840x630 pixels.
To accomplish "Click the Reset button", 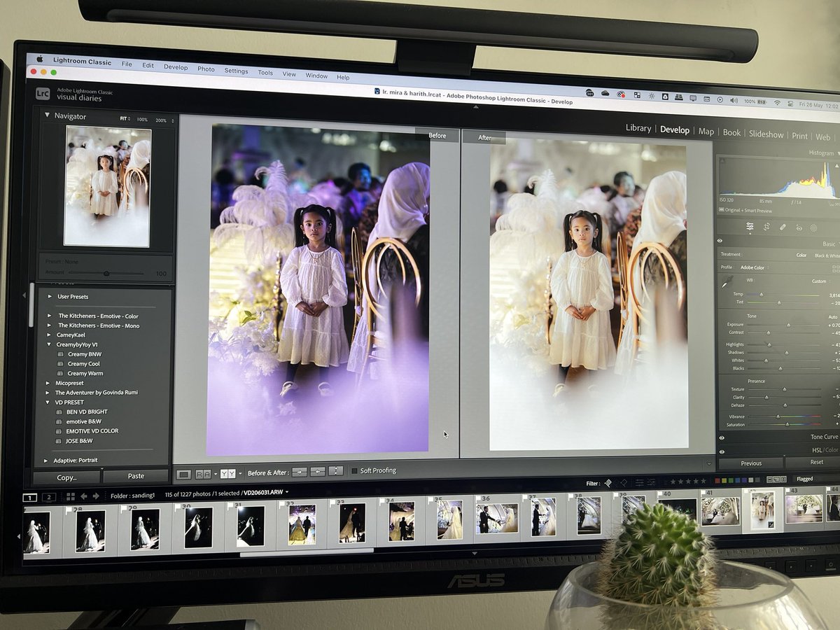I will tap(817, 463).
